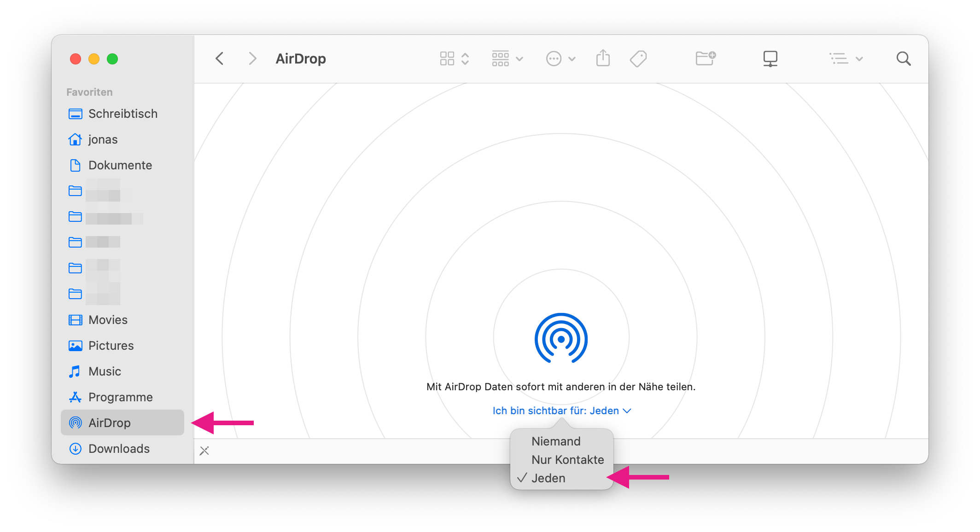Open the list sort options dropdown

846,58
